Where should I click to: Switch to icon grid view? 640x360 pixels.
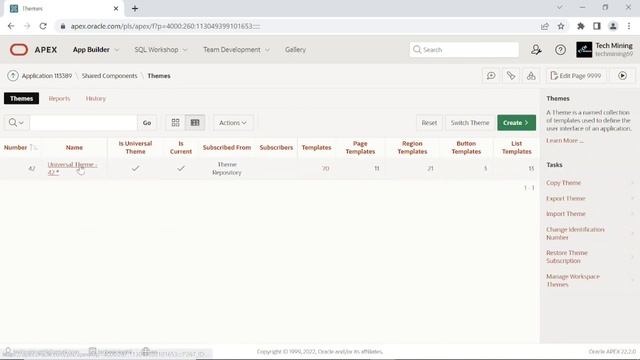pos(176,122)
